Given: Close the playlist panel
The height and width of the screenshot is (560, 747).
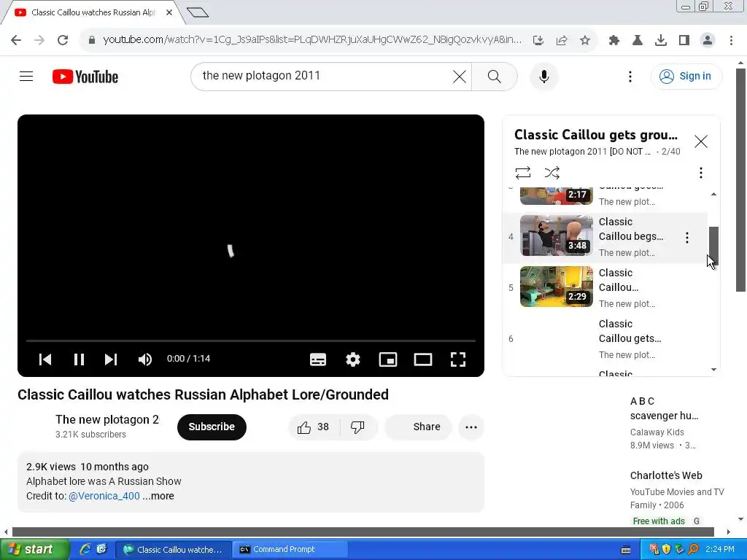Looking at the screenshot, I should 701,141.
